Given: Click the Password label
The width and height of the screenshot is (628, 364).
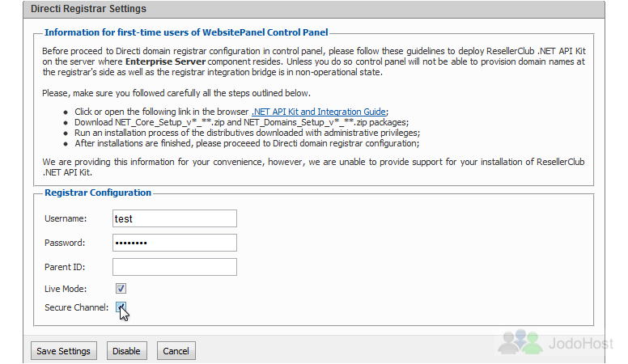Looking at the screenshot, I should [65, 243].
